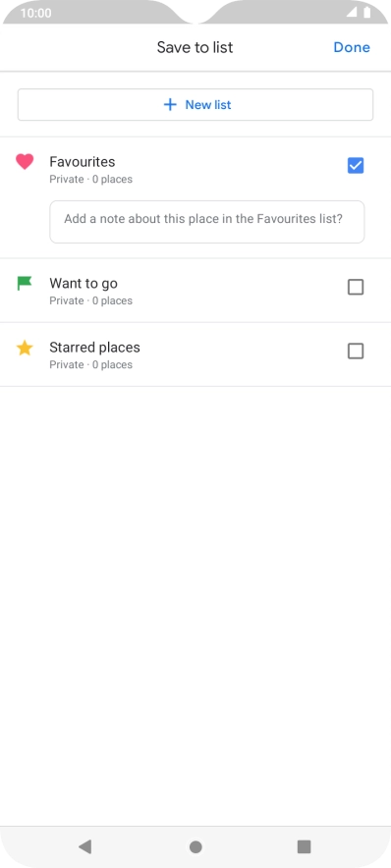Tap the Android home circle icon
Image resolution: width=391 pixels, height=868 pixels.
(195, 846)
